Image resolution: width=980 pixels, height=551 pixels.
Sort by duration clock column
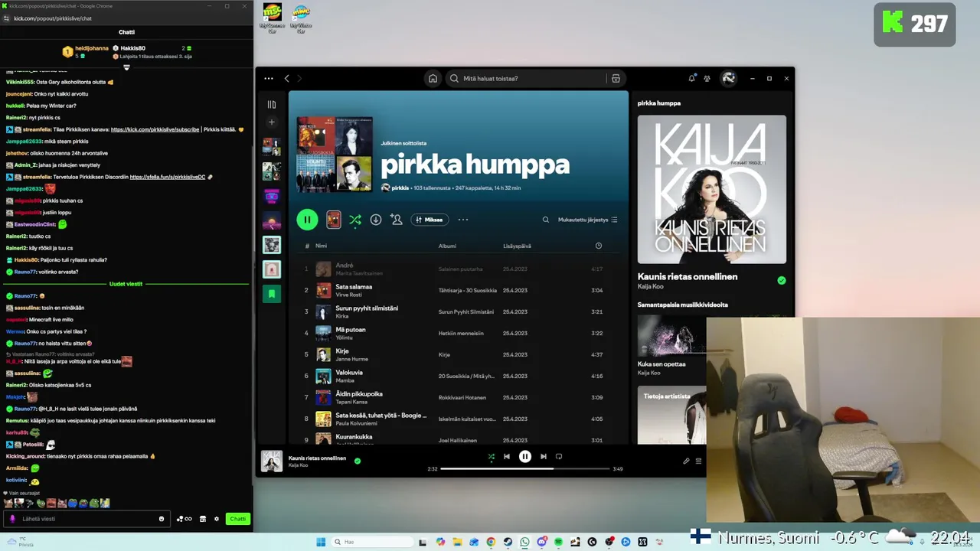(599, 246)
